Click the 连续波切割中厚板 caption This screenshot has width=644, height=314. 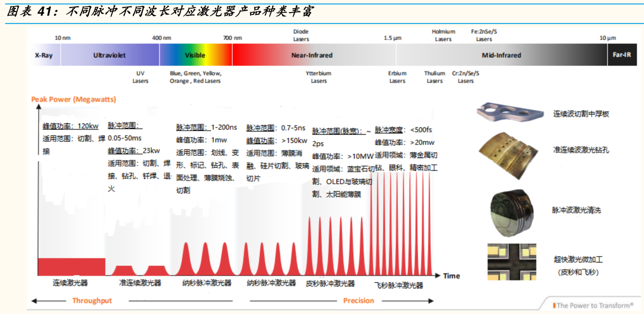[581, 114]
